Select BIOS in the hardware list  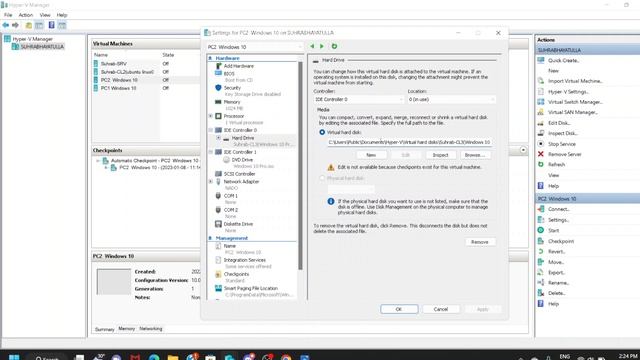tap(229, 73)
